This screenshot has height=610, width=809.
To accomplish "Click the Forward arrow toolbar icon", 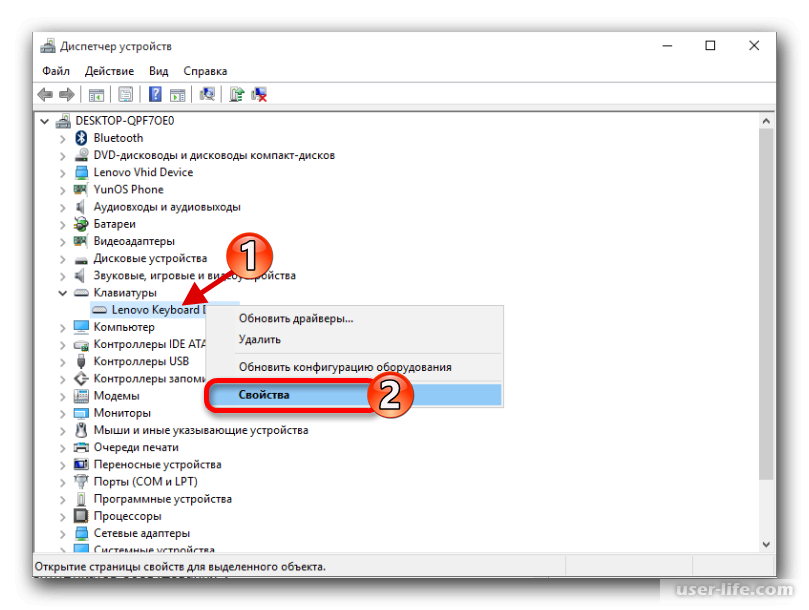I will 67,94.
